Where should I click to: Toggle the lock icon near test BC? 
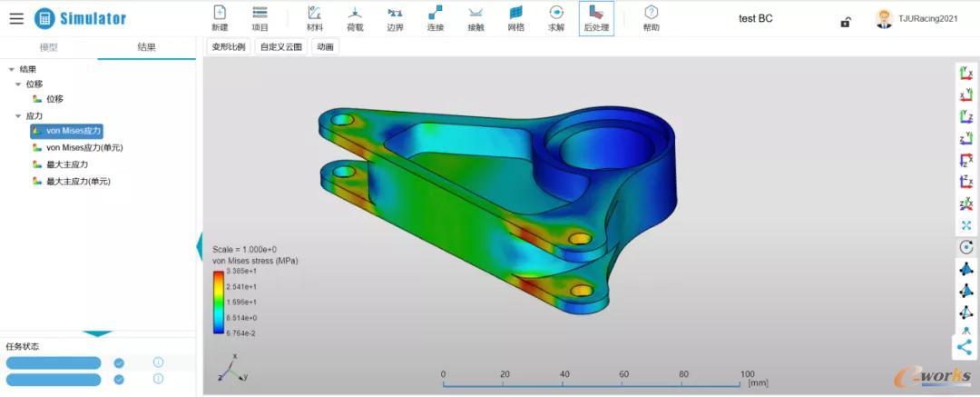pyautogui.click(x=845, y=22)
